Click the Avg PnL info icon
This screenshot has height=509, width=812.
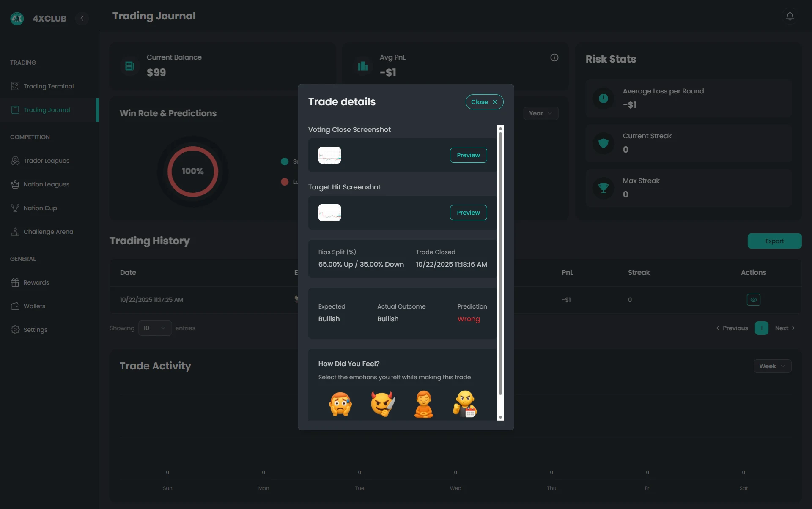click(554, 57)
